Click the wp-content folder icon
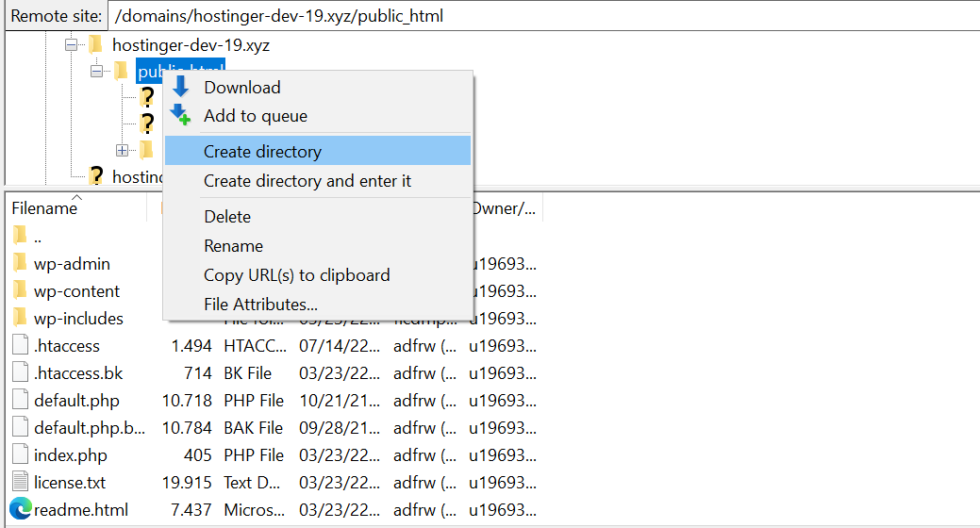 click(x=21, y=291)
